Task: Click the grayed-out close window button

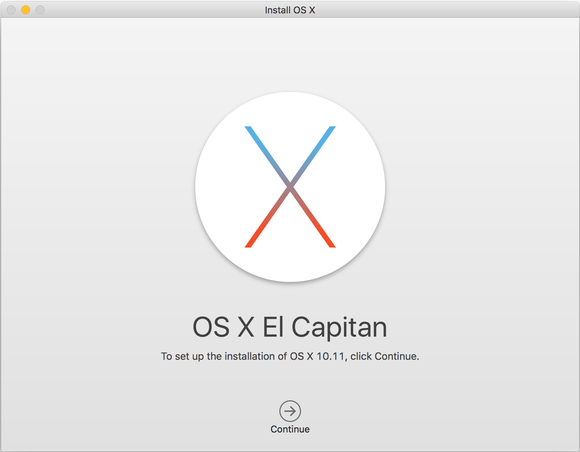Action: click(x=11, y=10)
